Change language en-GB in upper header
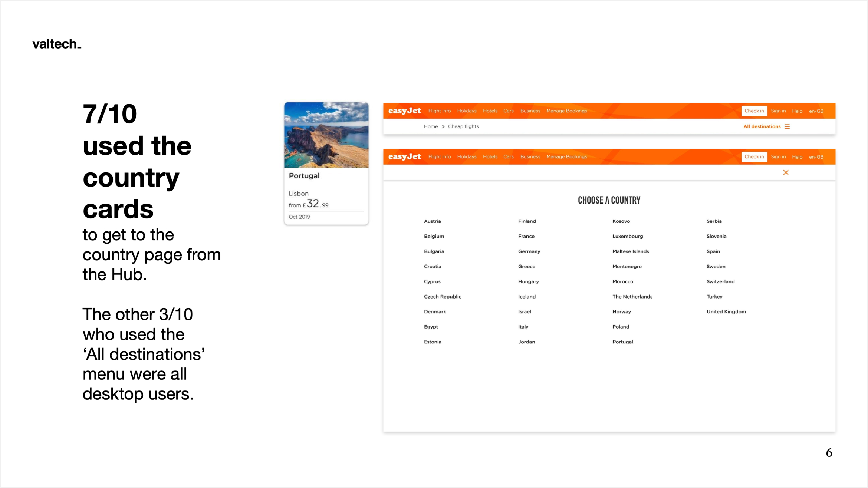The width and height of the screenshot is (868, 488). click(816, 111)
